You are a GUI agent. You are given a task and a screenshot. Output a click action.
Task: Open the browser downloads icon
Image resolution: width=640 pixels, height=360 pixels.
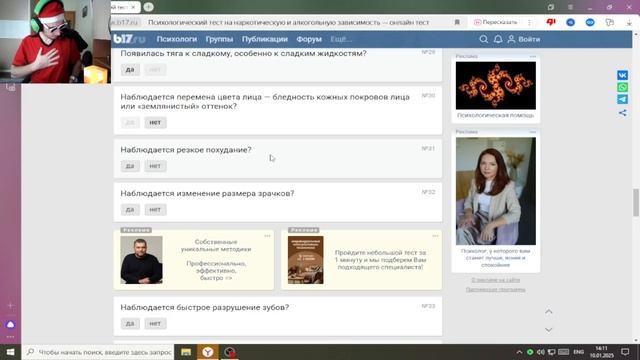tap(629, 23)
